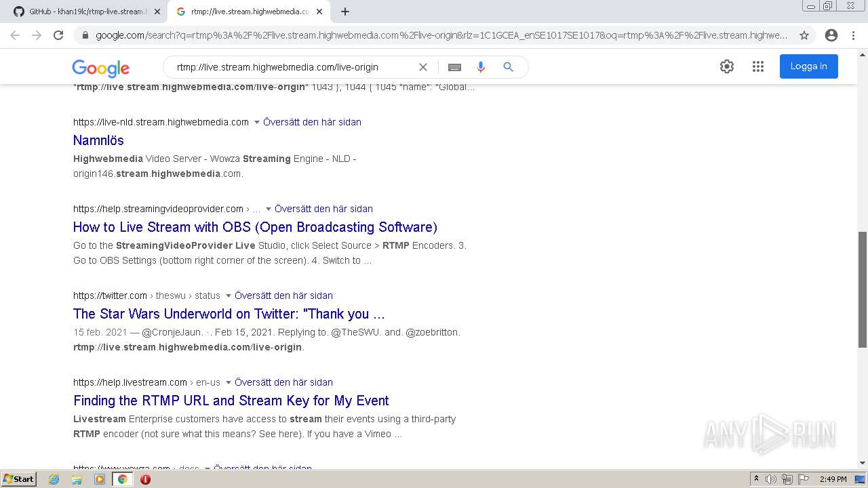Click the scrollbar down arrow

coord(863,463)
